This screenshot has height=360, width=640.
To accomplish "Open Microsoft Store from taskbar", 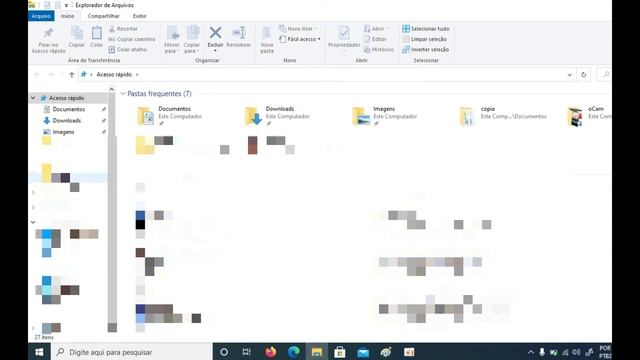I will tap(340, 352).
